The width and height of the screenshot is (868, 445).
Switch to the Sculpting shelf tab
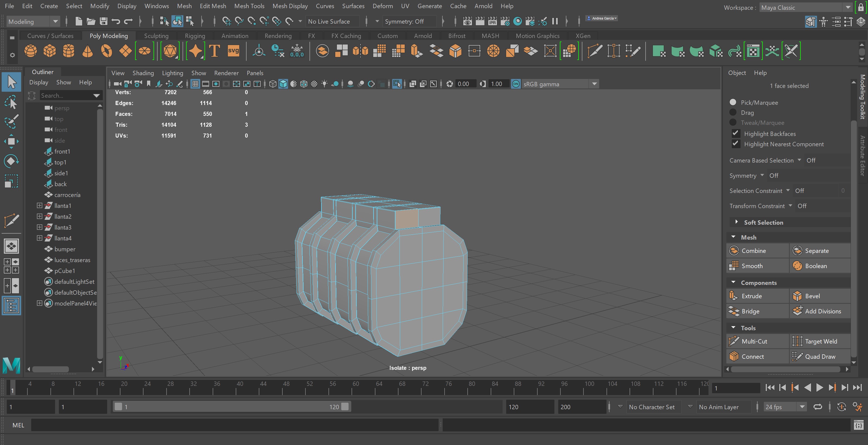(156, 35)
